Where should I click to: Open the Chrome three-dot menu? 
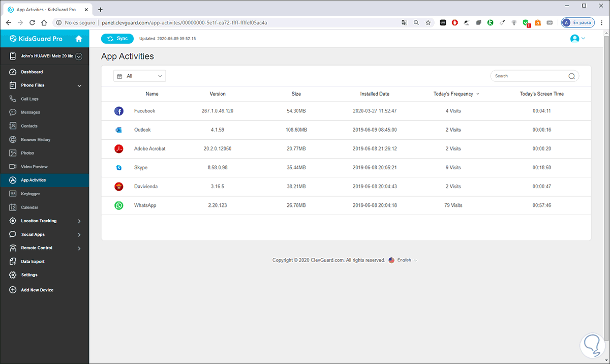pos(601,23)
